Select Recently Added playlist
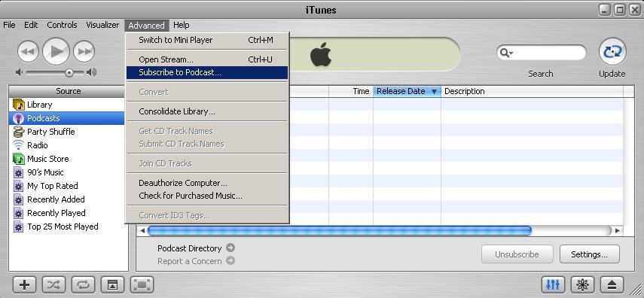 (66, 199)
